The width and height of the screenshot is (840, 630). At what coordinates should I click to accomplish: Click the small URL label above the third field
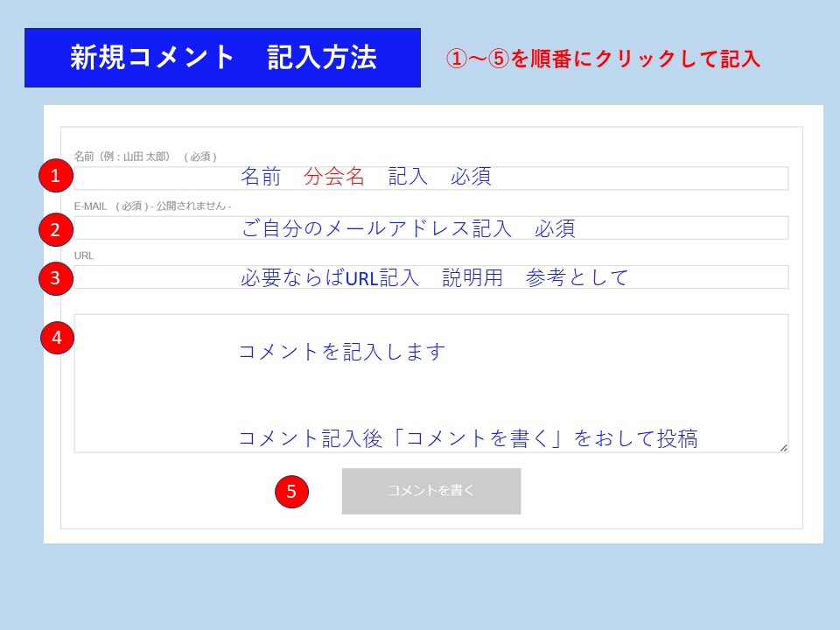[84, 255]
